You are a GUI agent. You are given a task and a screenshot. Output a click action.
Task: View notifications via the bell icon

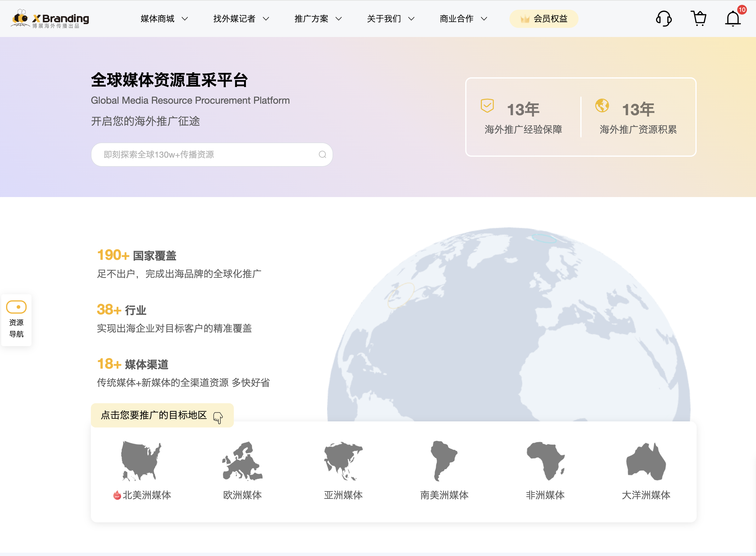pos(733,18)
